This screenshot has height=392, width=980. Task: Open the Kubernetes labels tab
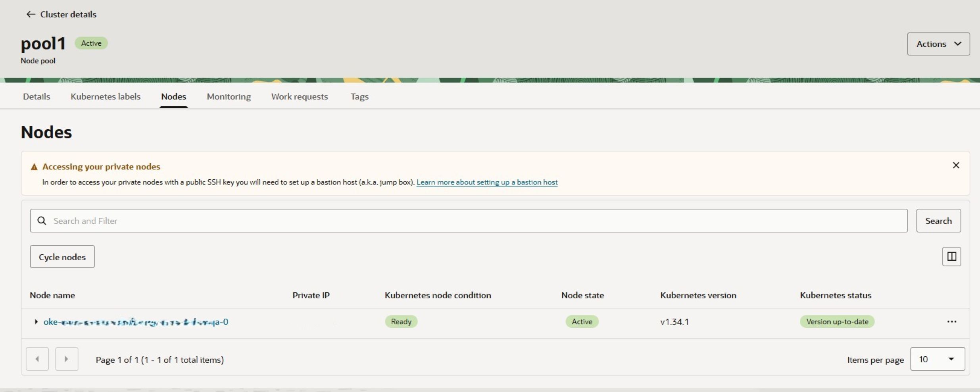click(105, 96)
